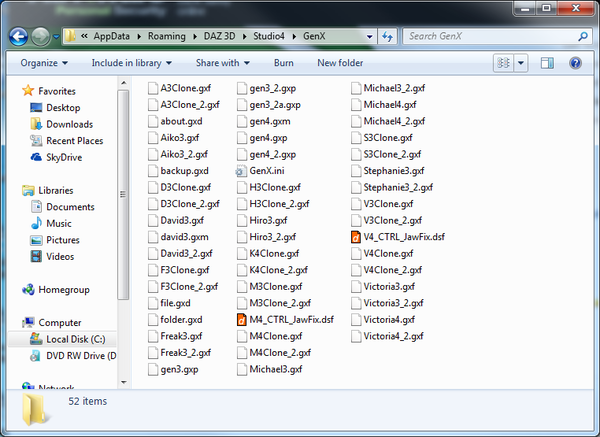600x437 pixels.
Task: Select the gen3.gxp file icon
Action: [x=153, y=369]
